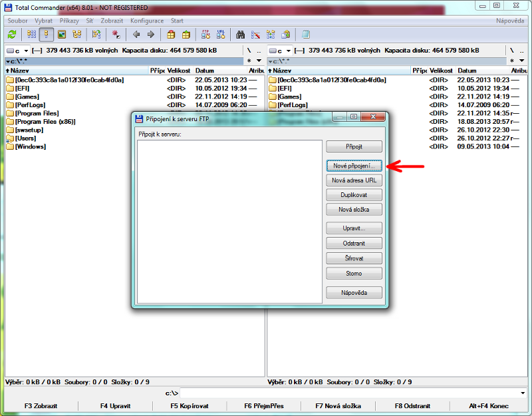Viewport: 532px width, 416px height.
Task: Open the Soubor menu
Action: tap(18, 21)
